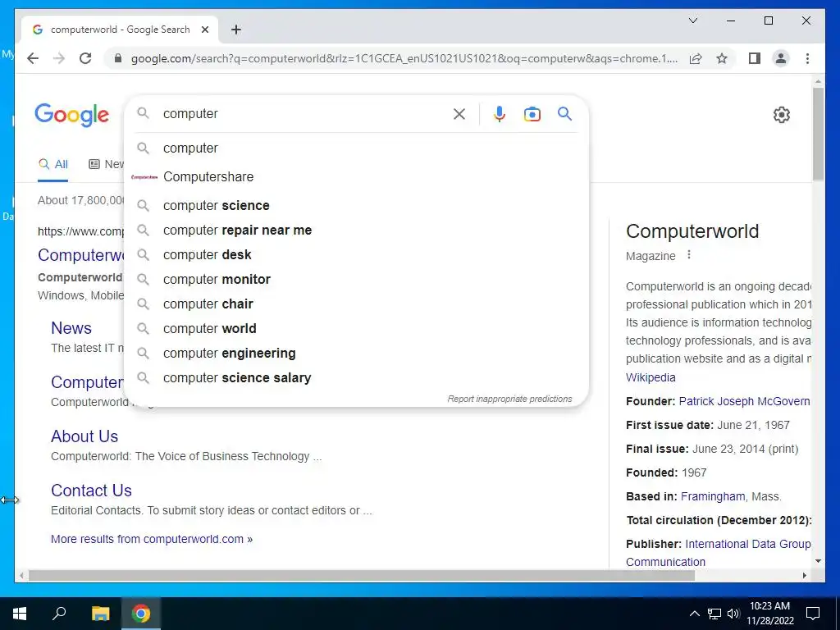The height and width of the screenshot is (630, 840).
Task: Choose the Computershare suggestion
Action: tap(356, 177)
